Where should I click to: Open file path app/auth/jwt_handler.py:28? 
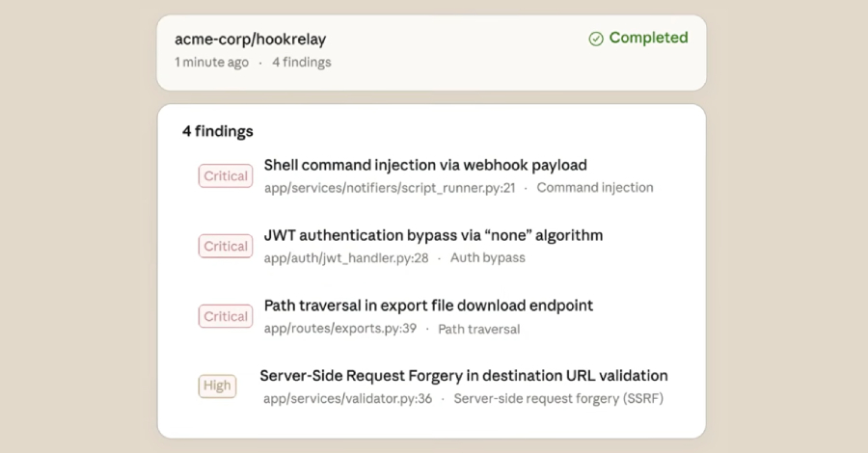point(346,258)
